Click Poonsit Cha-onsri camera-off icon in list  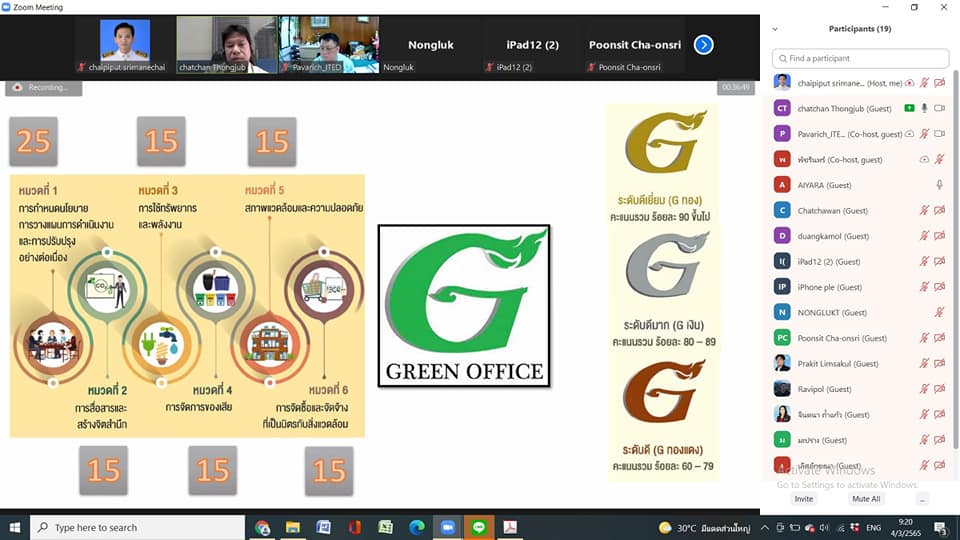point(939,338)
